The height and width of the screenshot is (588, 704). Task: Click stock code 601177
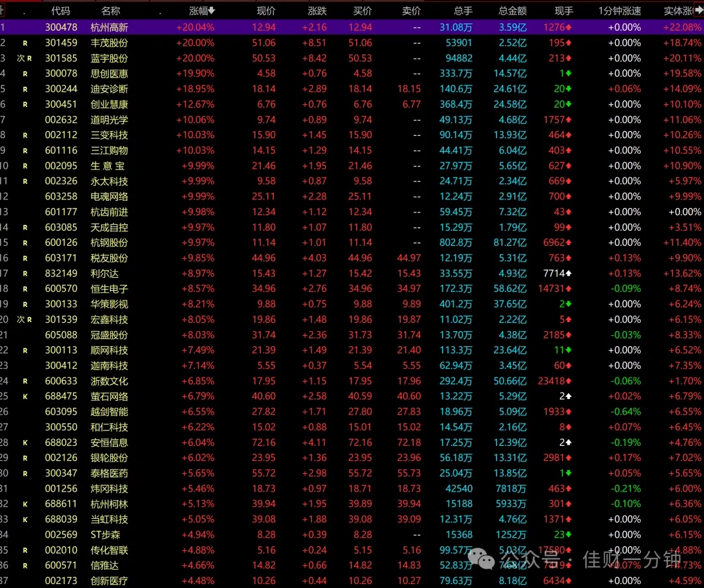pyautogui.click(x=61, y=212)
